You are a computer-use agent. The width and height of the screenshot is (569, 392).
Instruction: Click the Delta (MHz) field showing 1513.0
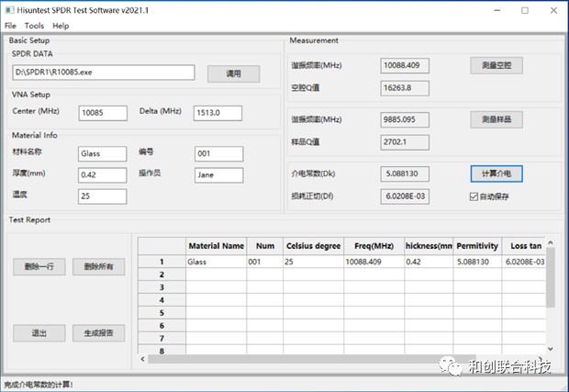pyautogui.click(x=218, y=113)
